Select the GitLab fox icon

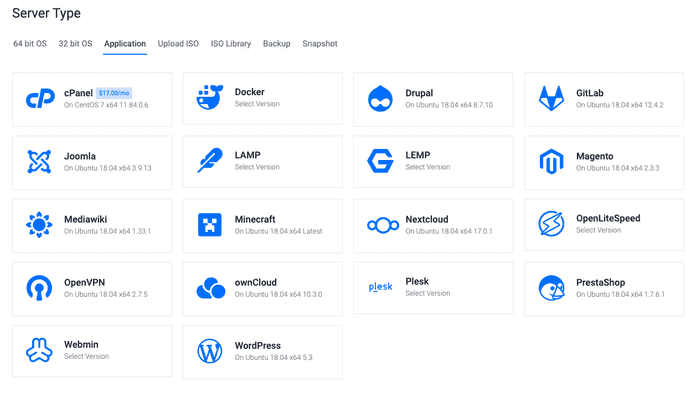point(551,98)
